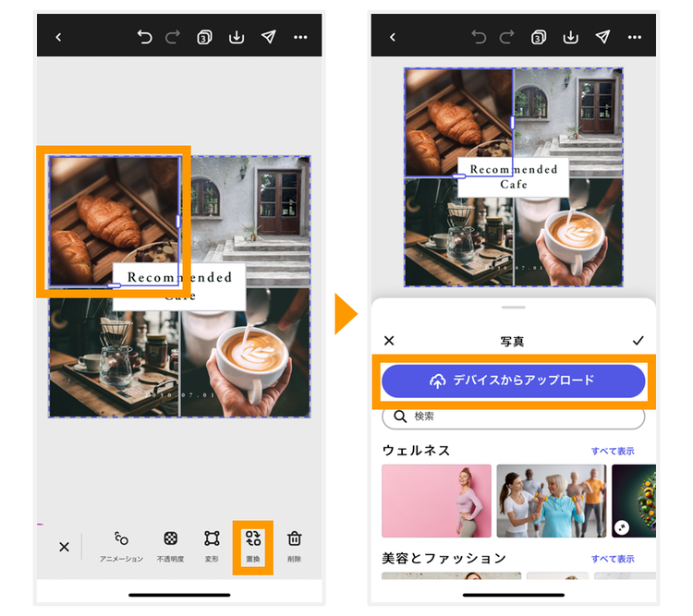Close the 写真 panel with X
This screenshot has height=616, width=693.
pyautogui.click(x=389, y=341)
